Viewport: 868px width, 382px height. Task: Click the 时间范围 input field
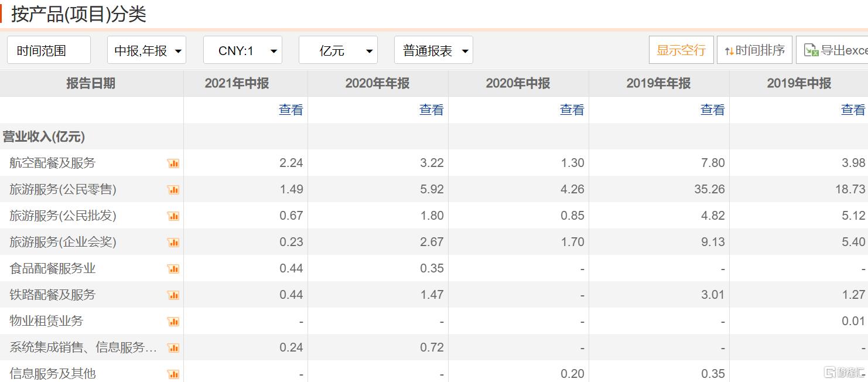coord(49,50)
